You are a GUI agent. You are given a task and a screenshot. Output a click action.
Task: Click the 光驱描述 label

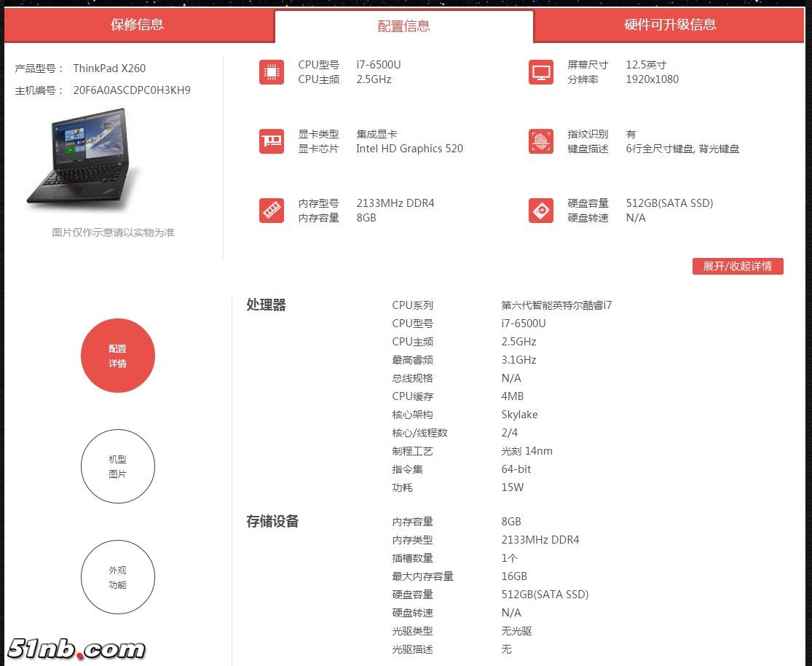(412, 649)
